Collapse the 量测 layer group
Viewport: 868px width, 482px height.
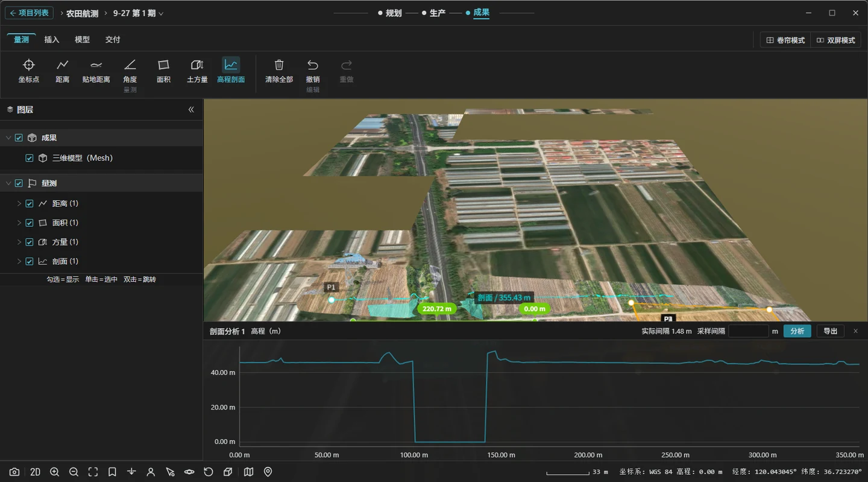(8, 183)
